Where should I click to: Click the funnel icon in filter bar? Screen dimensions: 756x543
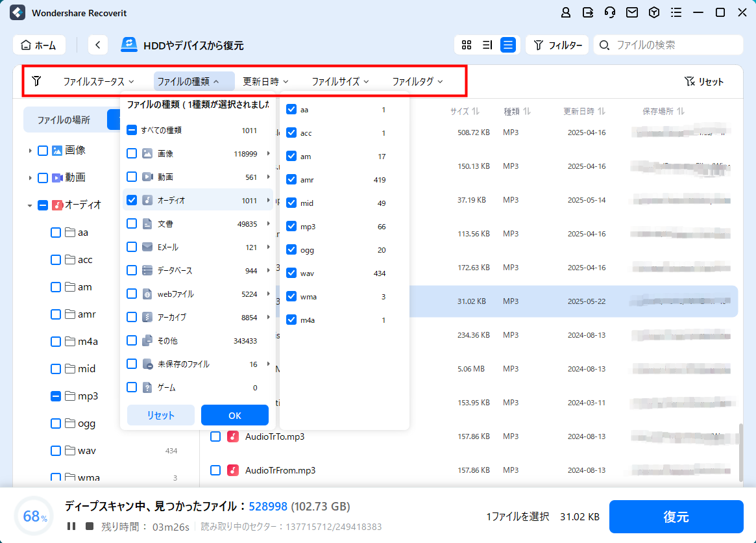(x=36, y=81)
